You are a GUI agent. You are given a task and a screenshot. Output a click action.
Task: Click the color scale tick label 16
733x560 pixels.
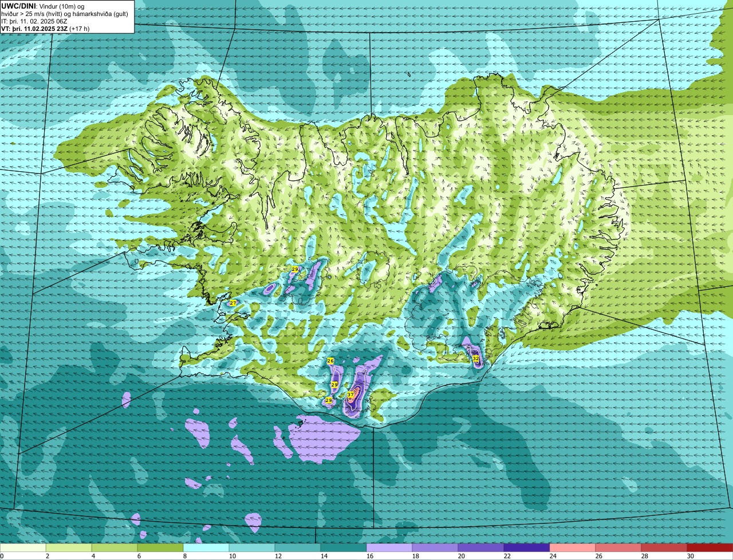pyautogui.click(x=369, y=556)
